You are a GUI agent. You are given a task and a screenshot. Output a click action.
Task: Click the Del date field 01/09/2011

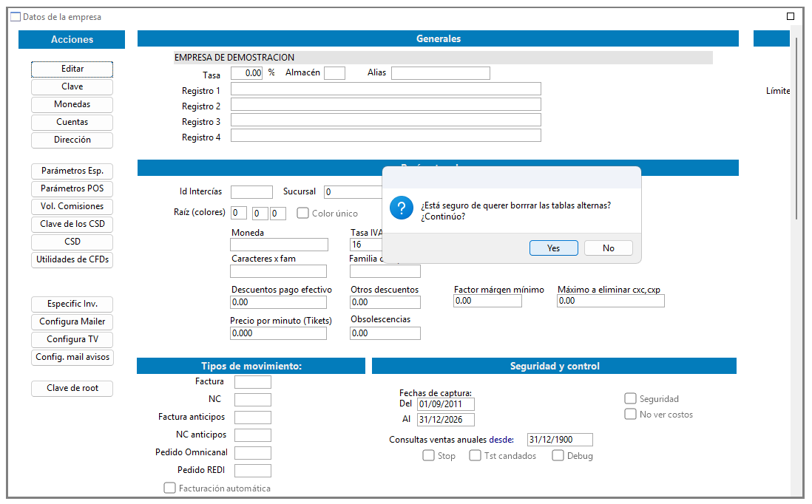pyautogui.click(x=446, y=404)
